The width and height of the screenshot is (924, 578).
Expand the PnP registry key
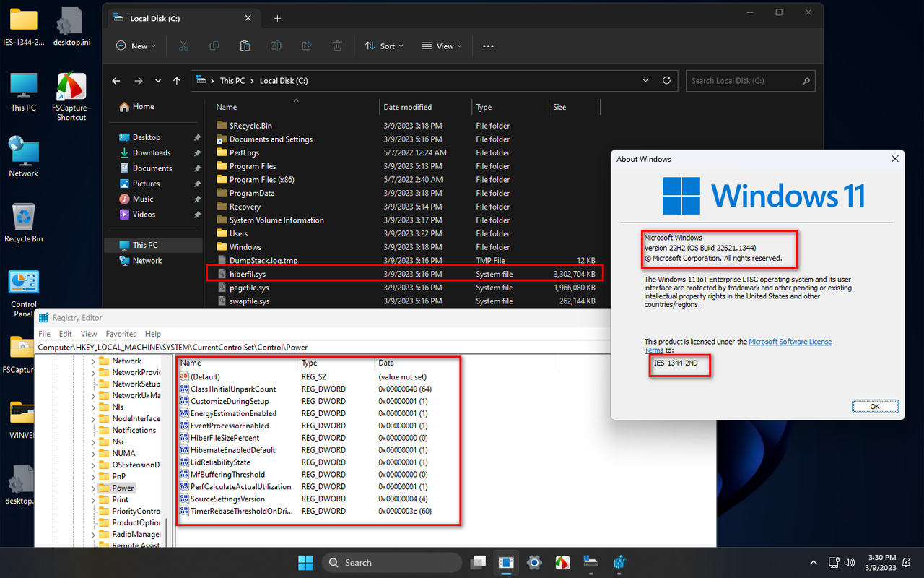click(93, 477)
